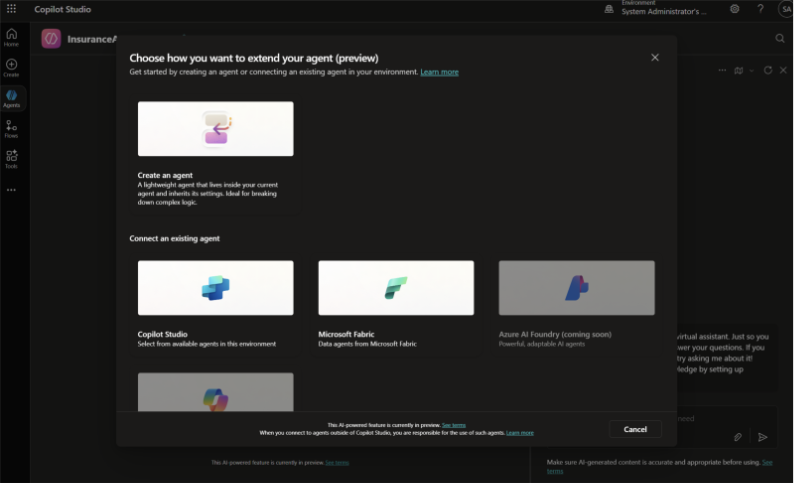
Task: Open Flows in the left sidebar
Action: (11, 129)
